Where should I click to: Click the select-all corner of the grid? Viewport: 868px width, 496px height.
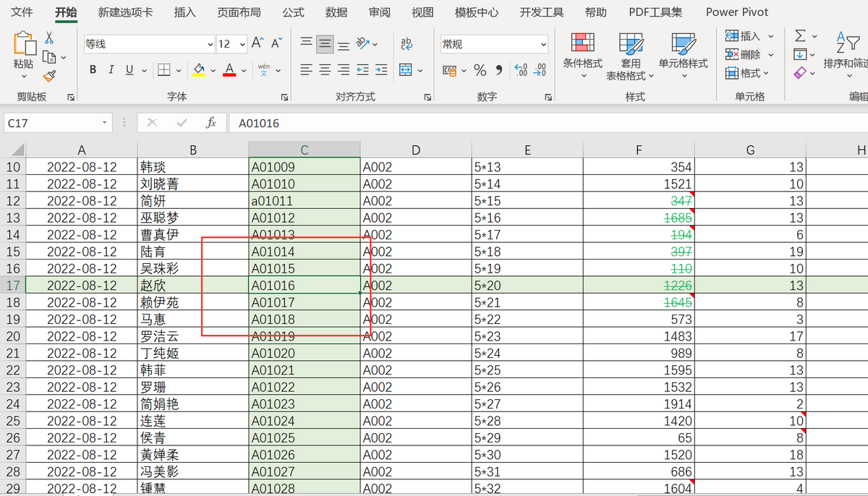coord(13,150)
